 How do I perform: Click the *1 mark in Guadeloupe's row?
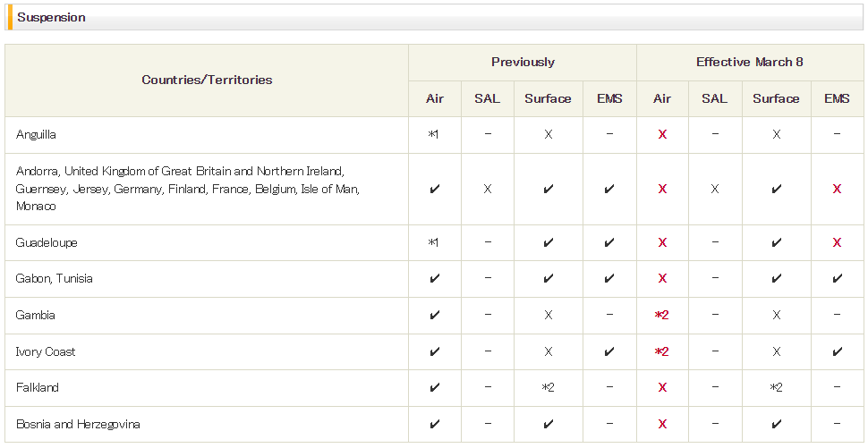coord(434,243)
